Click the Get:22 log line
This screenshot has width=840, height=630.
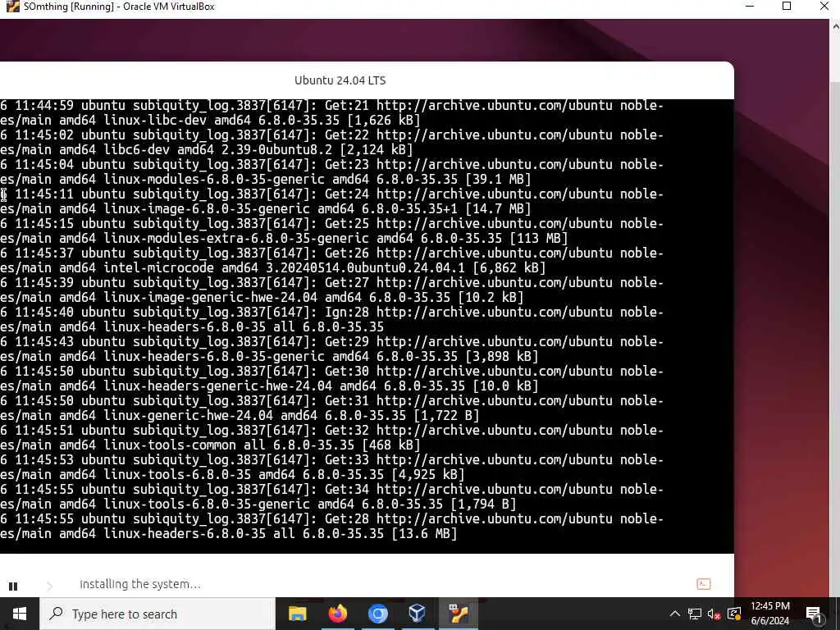click(331, 135)
